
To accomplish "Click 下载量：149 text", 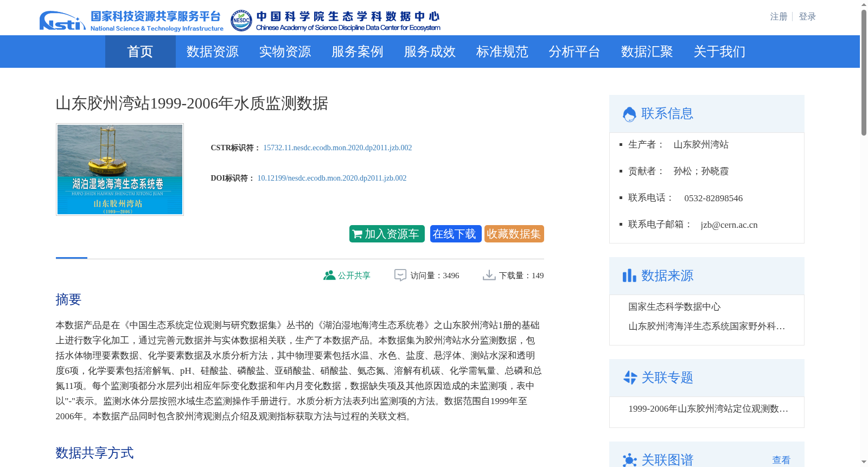I will coord(521,276).
